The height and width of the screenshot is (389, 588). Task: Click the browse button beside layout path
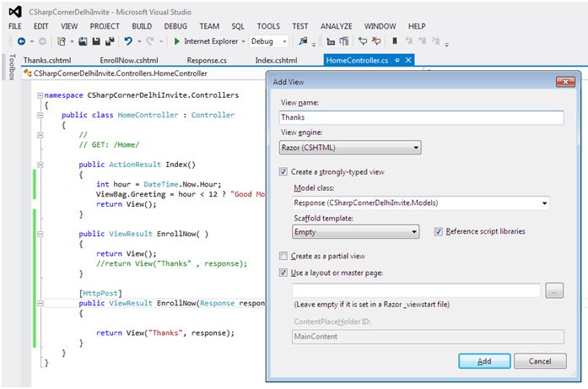point(554,290)
